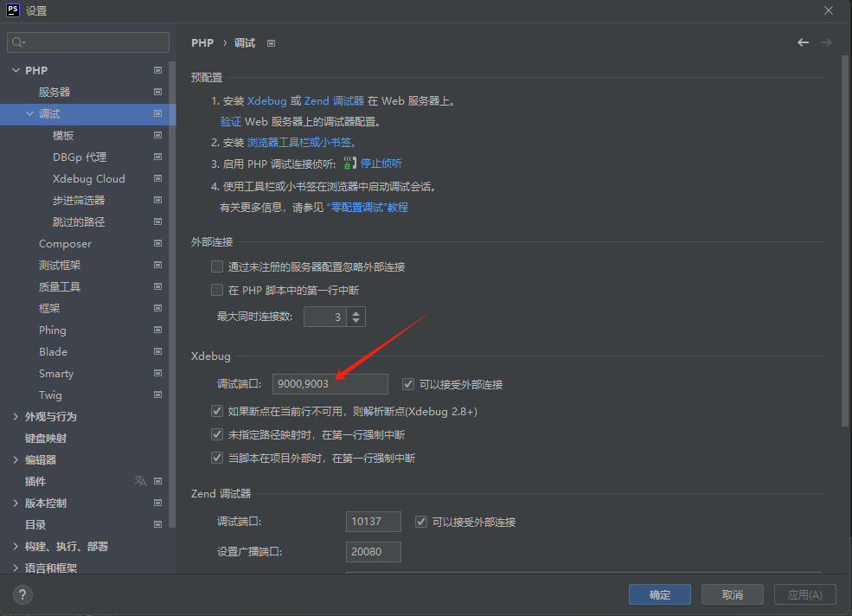Toggle 如果断点在当前行不可用，则解析断点 checkbox
The width and height of the screenshot is (852, 616).
(217, 411)
